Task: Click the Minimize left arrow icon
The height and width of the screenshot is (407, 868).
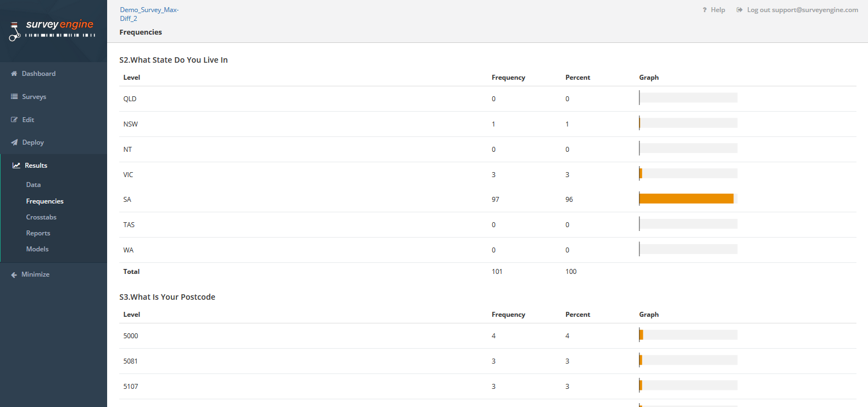Action: pos(14,275)
